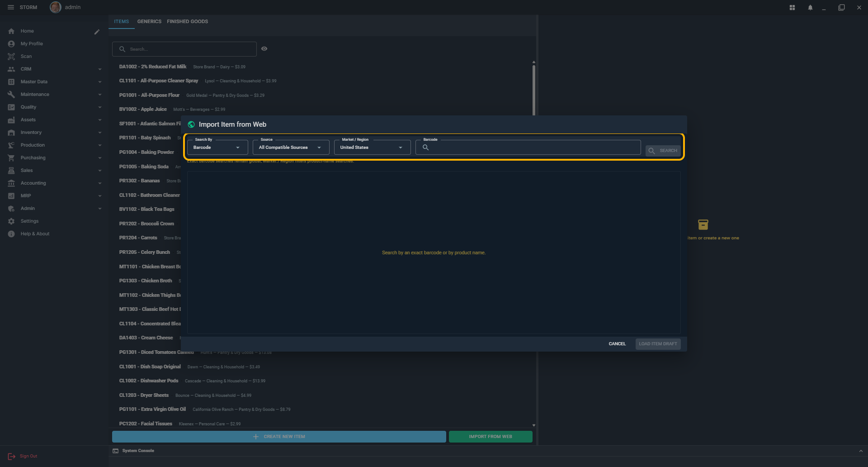Select the PG1001 - All-Purpose Flour row
The height and width of the screenshot is (467, 868).
pos(321,95)
